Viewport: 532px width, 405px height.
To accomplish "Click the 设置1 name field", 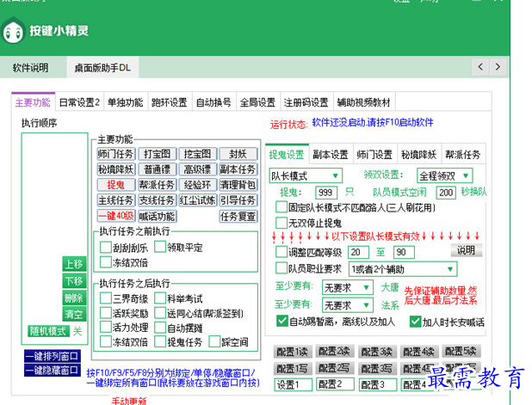I will click(x=294, y=384).
